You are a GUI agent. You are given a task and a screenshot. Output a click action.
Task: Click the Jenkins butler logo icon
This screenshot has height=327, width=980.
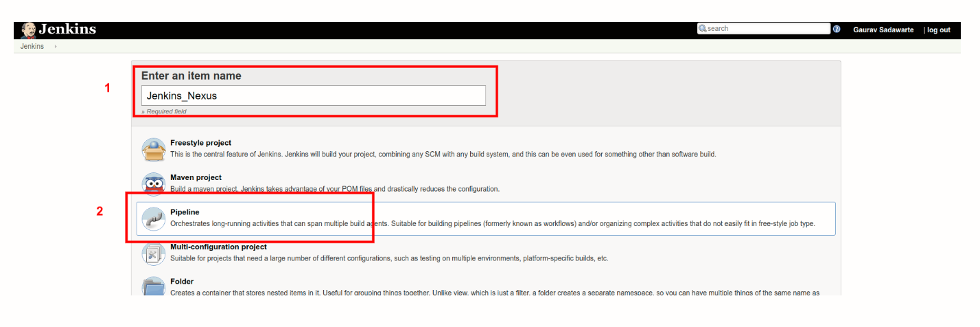click(x=29, y=30)
